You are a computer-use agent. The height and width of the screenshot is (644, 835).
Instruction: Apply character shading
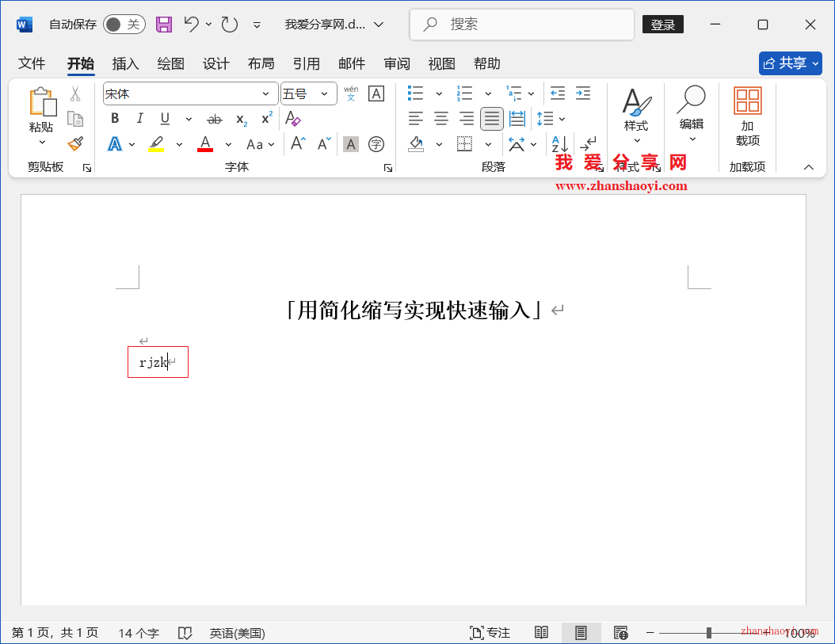coord(350,144)
